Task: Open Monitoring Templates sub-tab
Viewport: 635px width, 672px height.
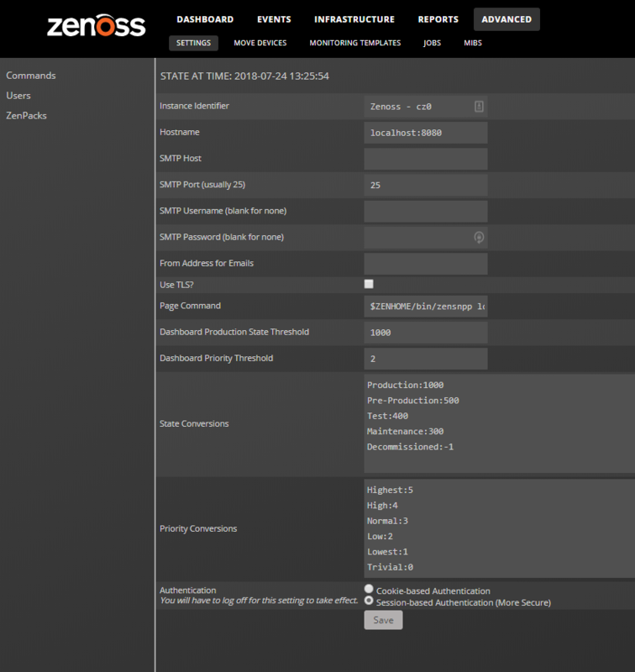Action: click(x=355, y=43)
